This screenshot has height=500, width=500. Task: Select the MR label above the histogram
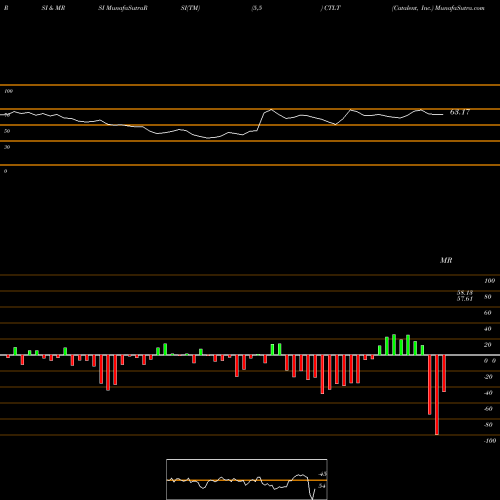446,260
